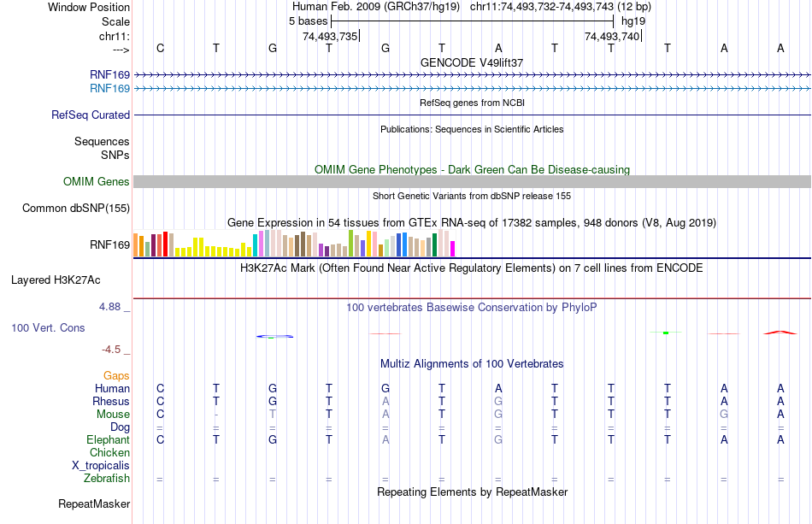Click the SNPs track label
Image resolution: width=812 pixels, height=524 pixels.
point(115,155)
